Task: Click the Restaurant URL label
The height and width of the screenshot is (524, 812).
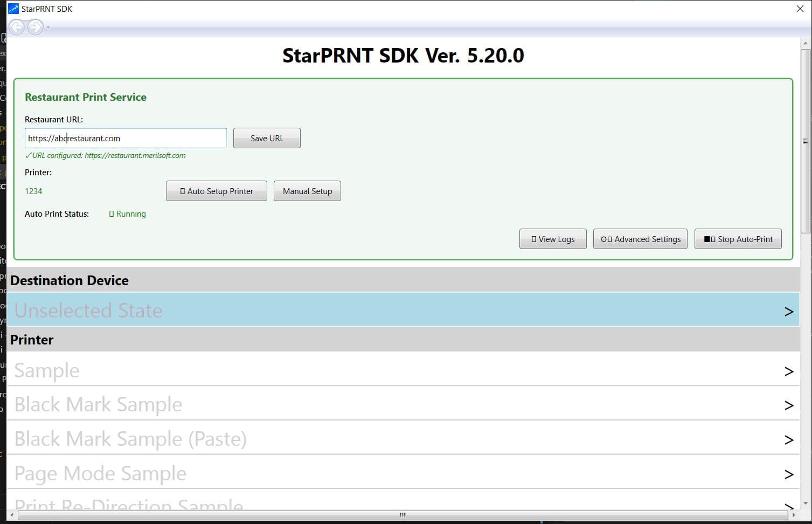Action: (54, 119)
